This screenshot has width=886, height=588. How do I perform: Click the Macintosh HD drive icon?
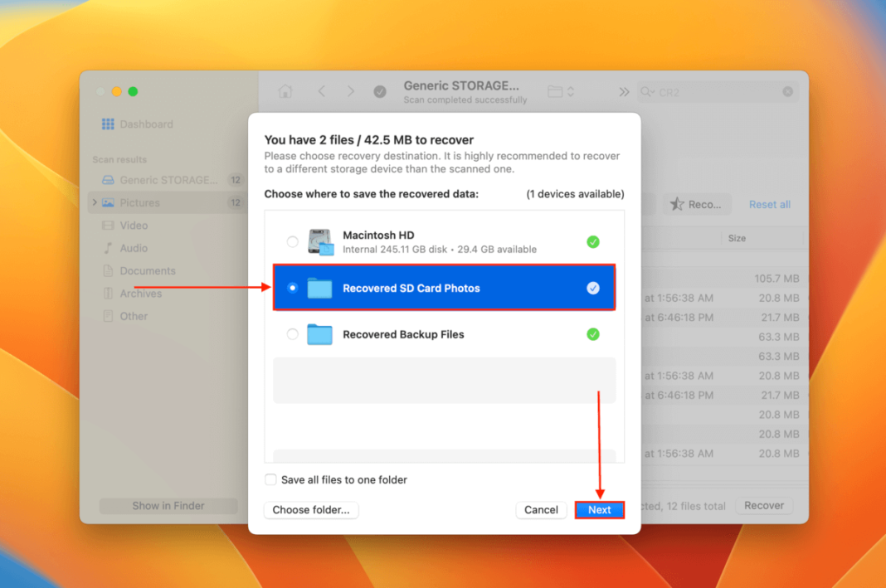(x=320, y=242)
